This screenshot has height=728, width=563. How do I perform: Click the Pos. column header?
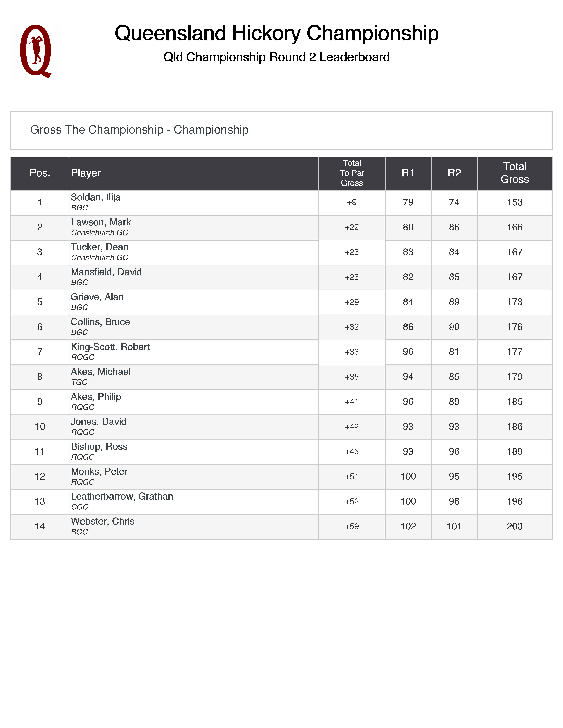coord(40,173)
